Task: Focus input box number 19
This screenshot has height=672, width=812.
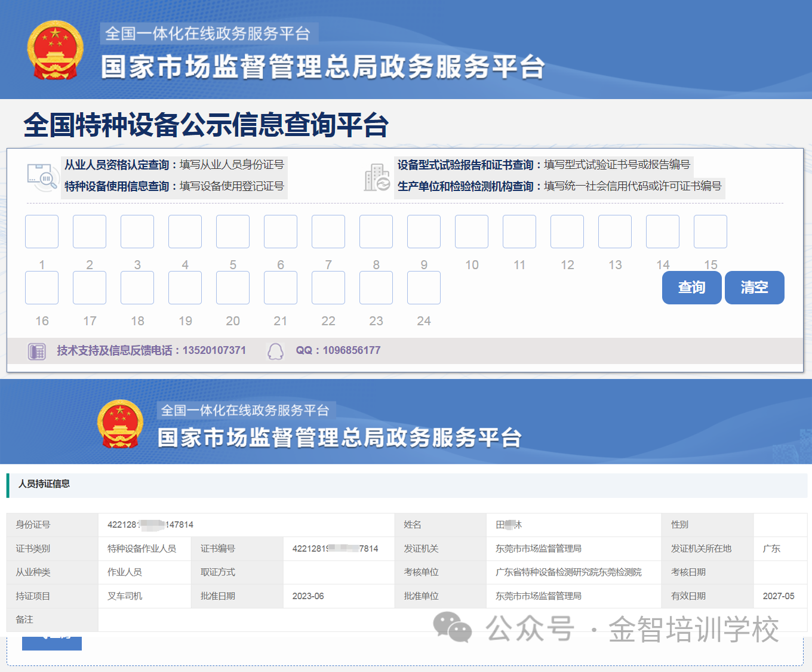Action: 185,288
